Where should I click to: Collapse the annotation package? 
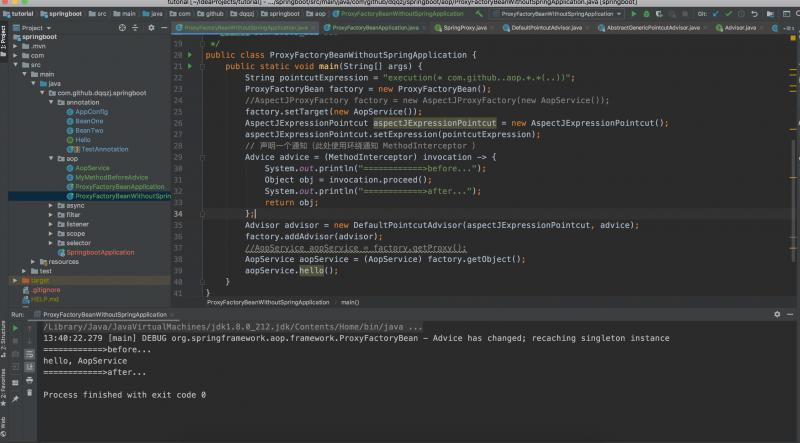click(51, 102)
